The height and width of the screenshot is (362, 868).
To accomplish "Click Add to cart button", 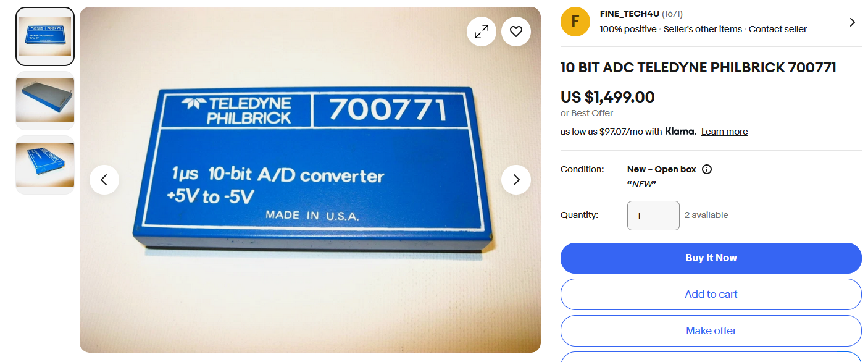I will (x=711, y=295).
